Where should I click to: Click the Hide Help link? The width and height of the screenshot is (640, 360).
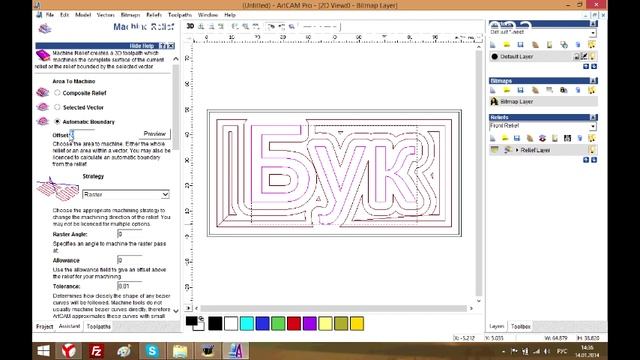tap(142, 46)
